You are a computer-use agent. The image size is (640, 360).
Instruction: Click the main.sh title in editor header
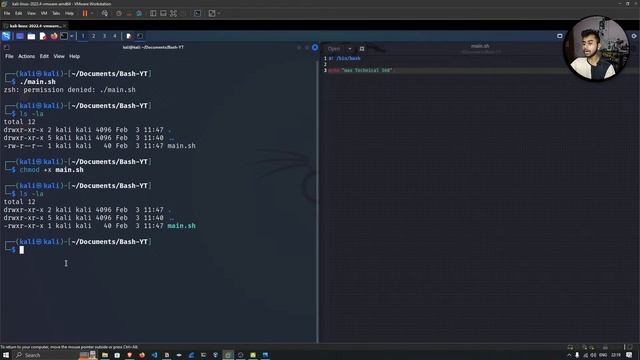480,46
